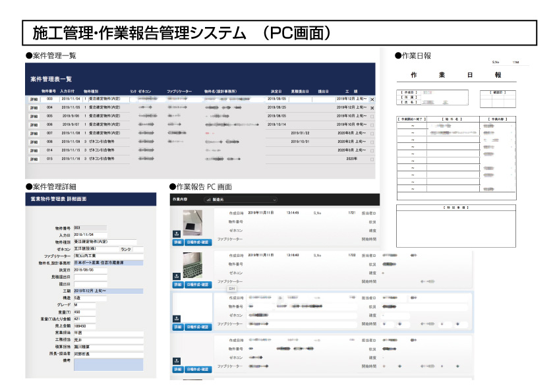Check the checkbox at the end of case 005 row
This screenshot has height=392, width=555.
pyautogui.click(x=372, y=116)
